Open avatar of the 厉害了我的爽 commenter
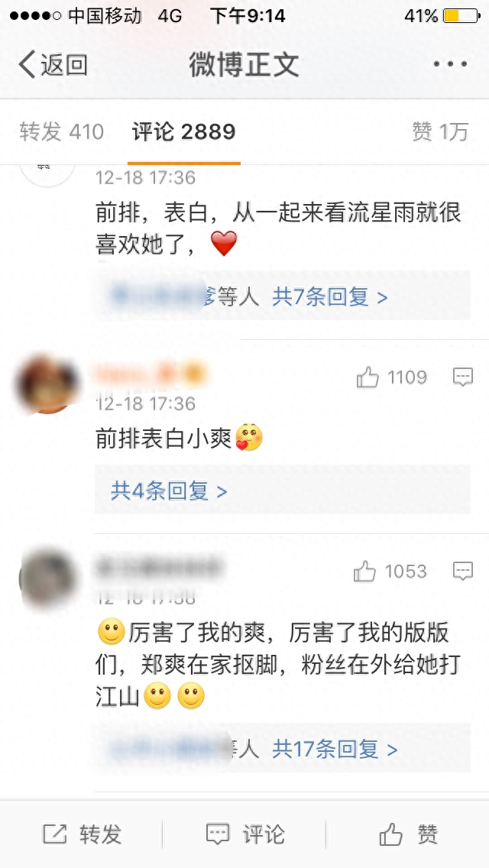 pos(47,578)
